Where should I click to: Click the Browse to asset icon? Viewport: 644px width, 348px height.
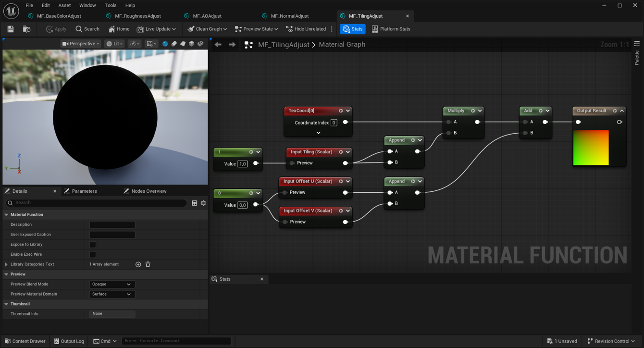[x=26, y=29]
